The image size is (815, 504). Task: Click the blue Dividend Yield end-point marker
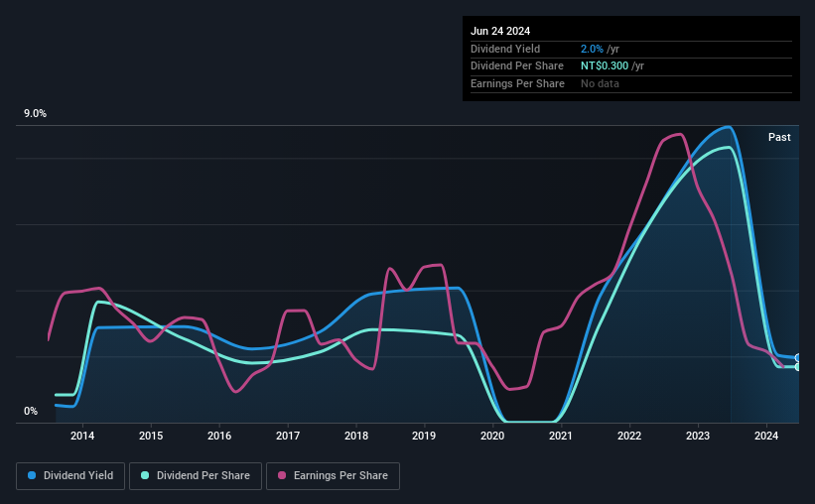click(798, 357)
